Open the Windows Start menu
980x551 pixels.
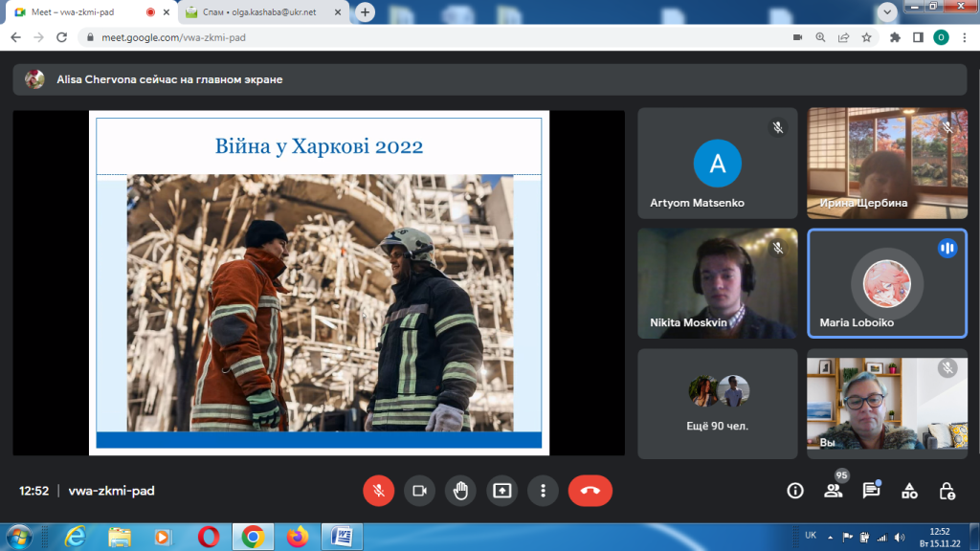[19, 538]
